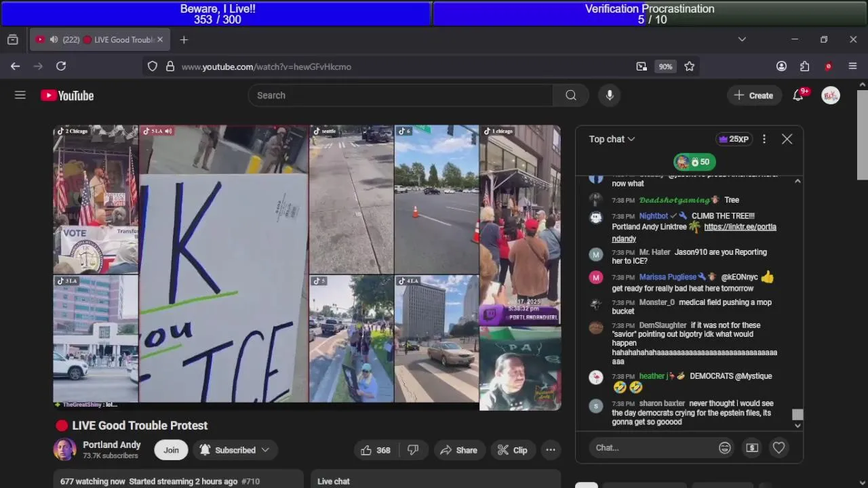This screenshot has width=868, height=488.
Task: Dislike the video with thumbs down
Action: pyautogui.click(x=413, y=450)
